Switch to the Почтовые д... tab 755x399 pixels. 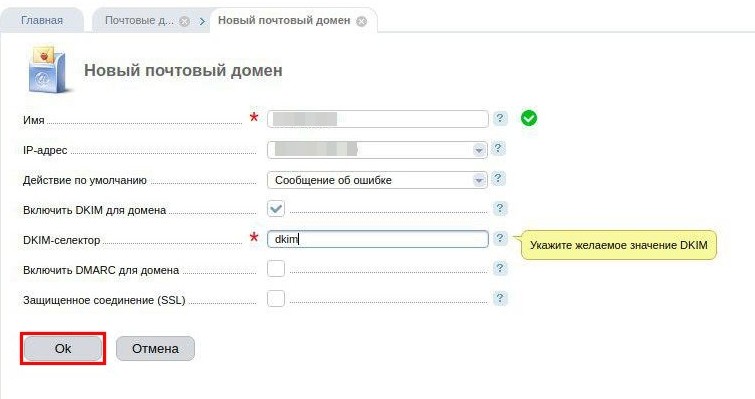point(140,20)
